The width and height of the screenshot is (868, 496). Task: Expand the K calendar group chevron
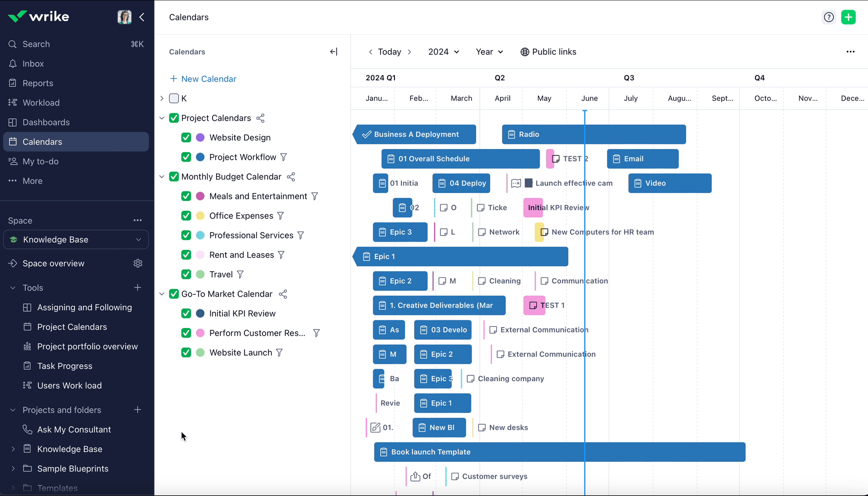pyautogui.click(x=162, y=98)
